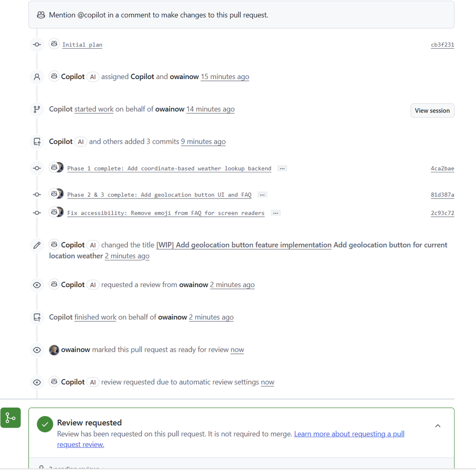Click the green check mark status icon

45,424
